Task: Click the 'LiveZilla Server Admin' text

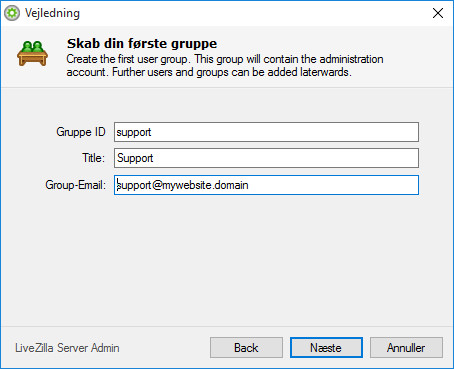Action: [67, 348]
